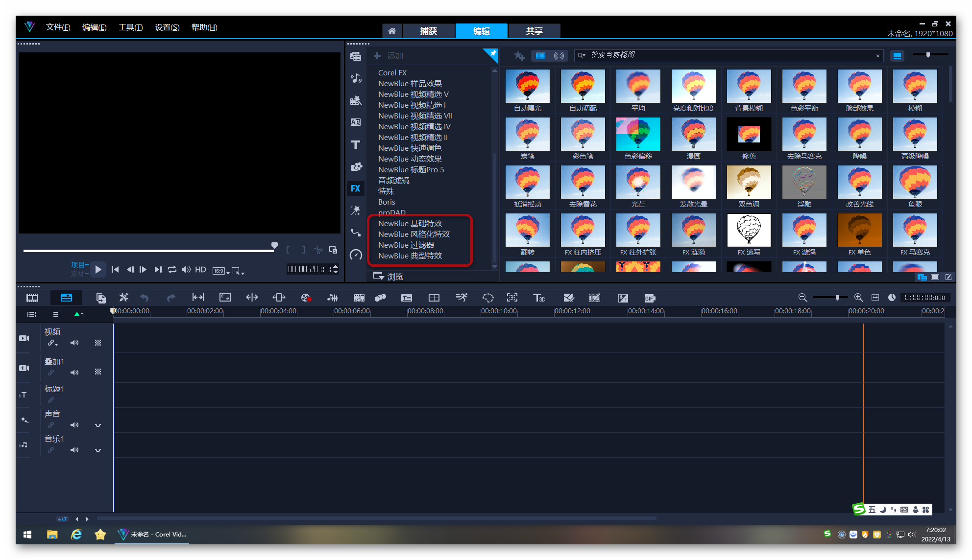Toggle repeat loop playback button
The width and height of the screenshot is (972, 560).
172,270
